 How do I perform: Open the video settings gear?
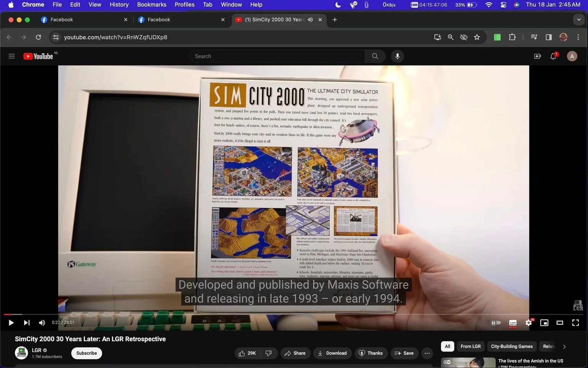click(529, 323)
